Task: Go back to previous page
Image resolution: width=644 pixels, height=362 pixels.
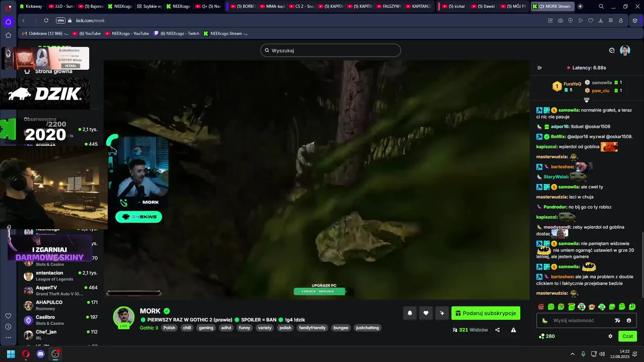Action: (x=24, y=21)
